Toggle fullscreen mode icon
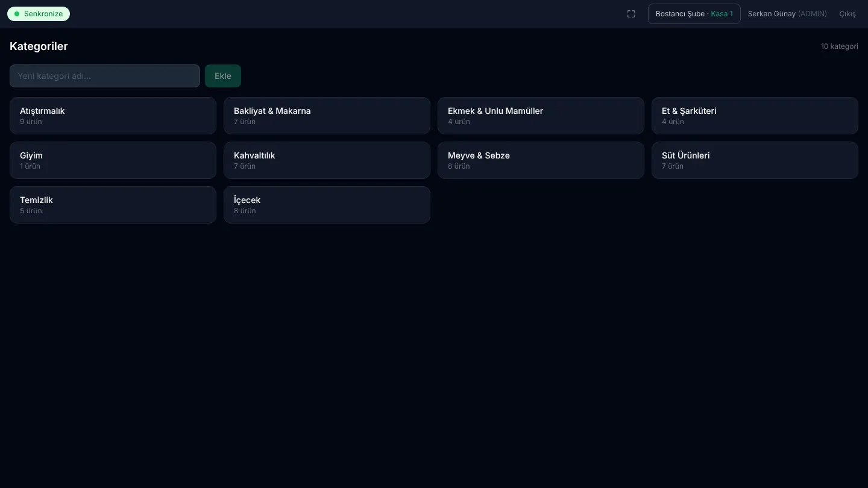 [x=631, y=14]
